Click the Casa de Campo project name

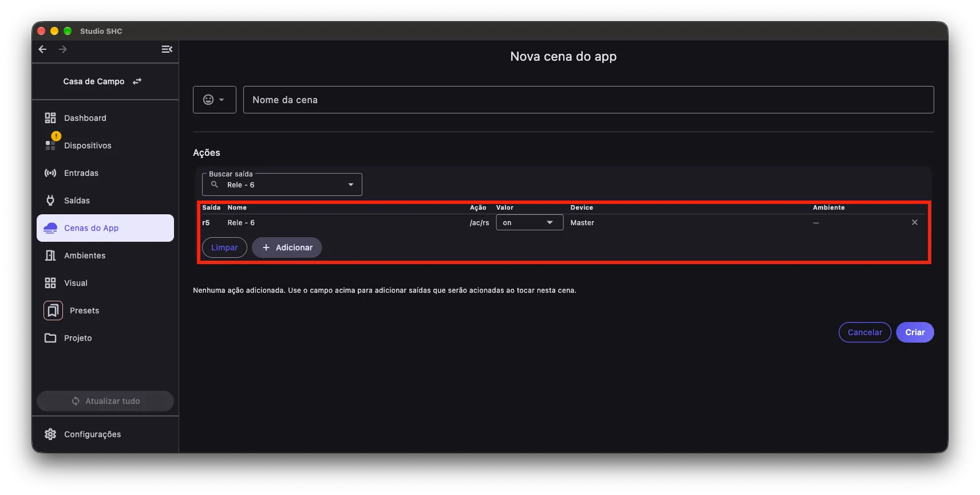pyautogui.click(x=94, y=81)
